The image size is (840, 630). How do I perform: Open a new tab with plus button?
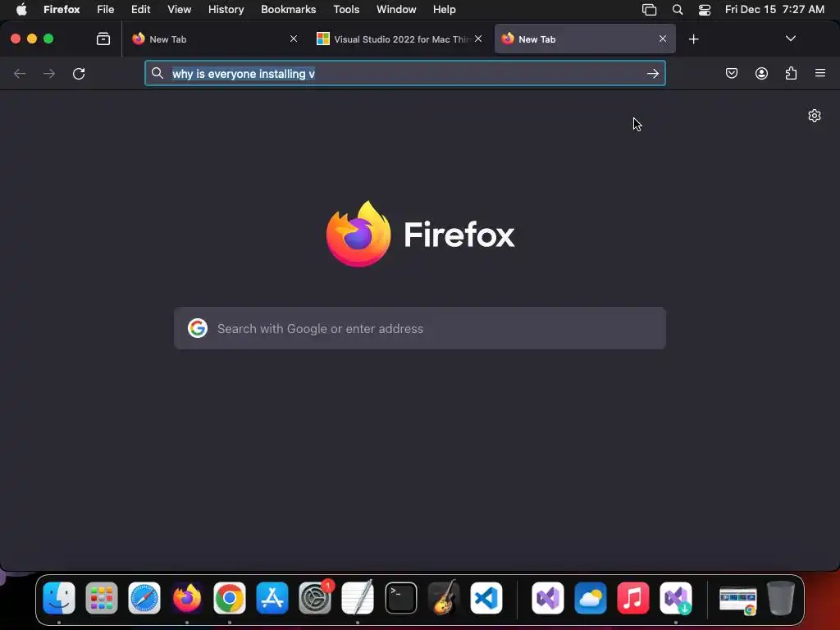(x=694, y=39)
